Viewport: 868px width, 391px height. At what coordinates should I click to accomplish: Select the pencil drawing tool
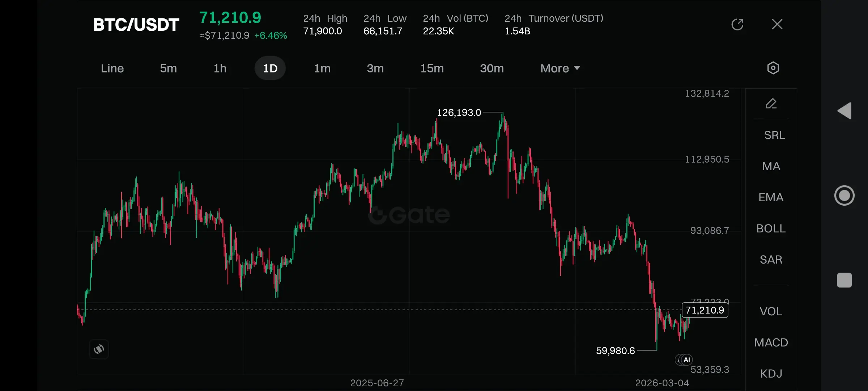[x=771, y=104]
